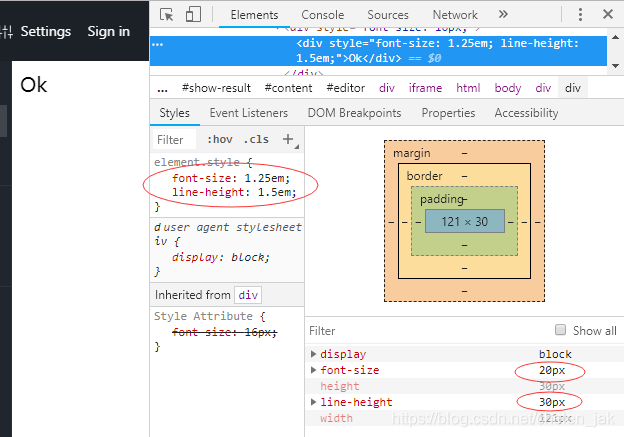The height and width of the screenshot is (437, 624).
Task: Expand the computed line-height property
Action: (313, 402)
